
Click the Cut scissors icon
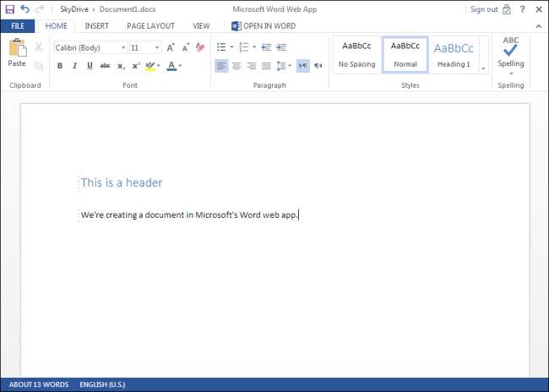[x=39, y=47]
